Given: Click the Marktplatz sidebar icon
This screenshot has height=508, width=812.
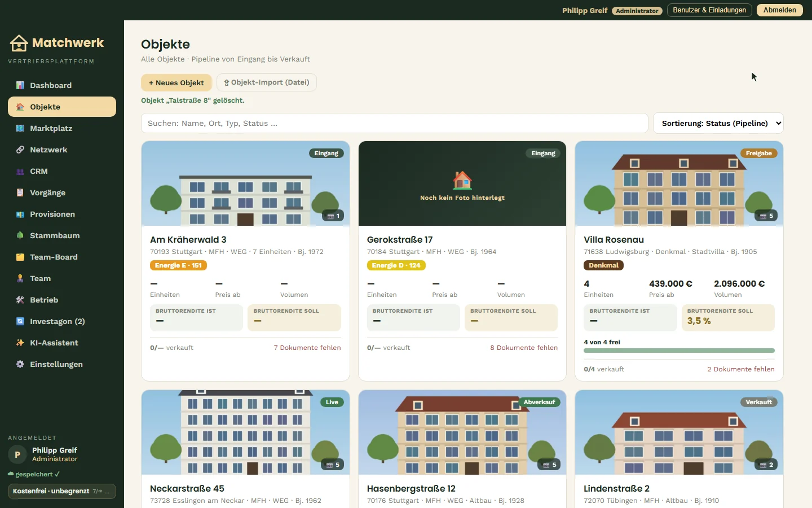Looking at the screenshot, I should (x=20, y=128).
